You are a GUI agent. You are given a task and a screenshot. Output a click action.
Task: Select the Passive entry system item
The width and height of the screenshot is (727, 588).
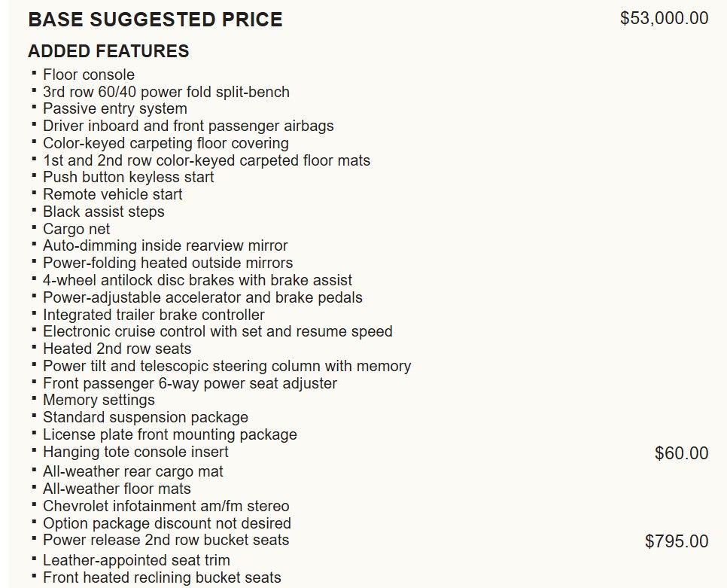click(115, 108)
